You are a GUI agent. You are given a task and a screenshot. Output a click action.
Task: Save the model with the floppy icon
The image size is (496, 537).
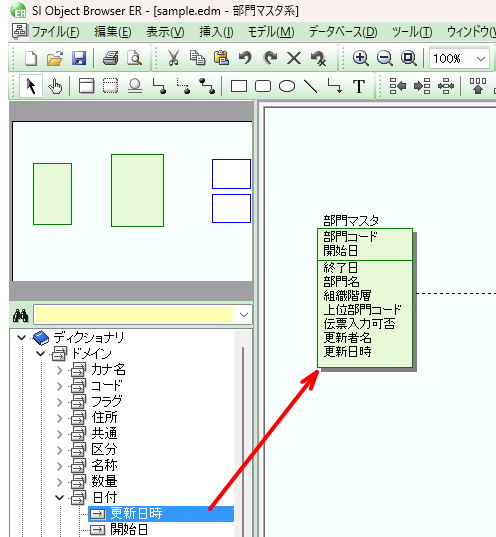pos(79,58)
